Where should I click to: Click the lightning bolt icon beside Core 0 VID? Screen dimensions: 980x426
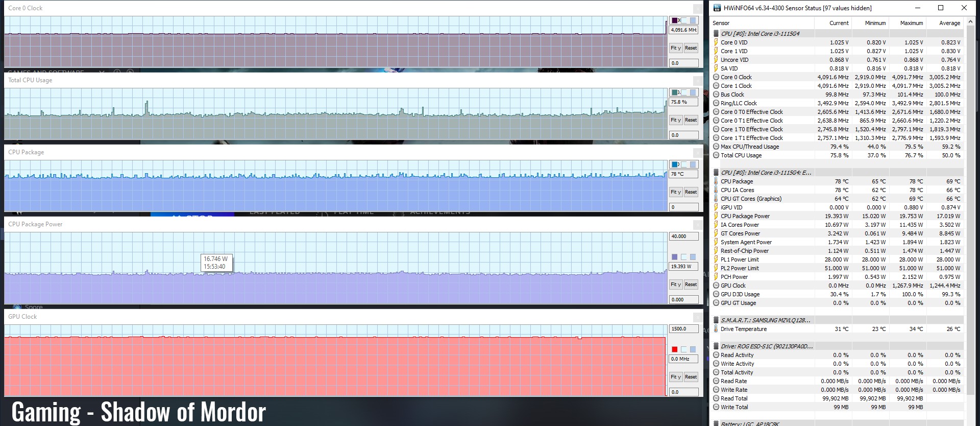coord(716,42)
